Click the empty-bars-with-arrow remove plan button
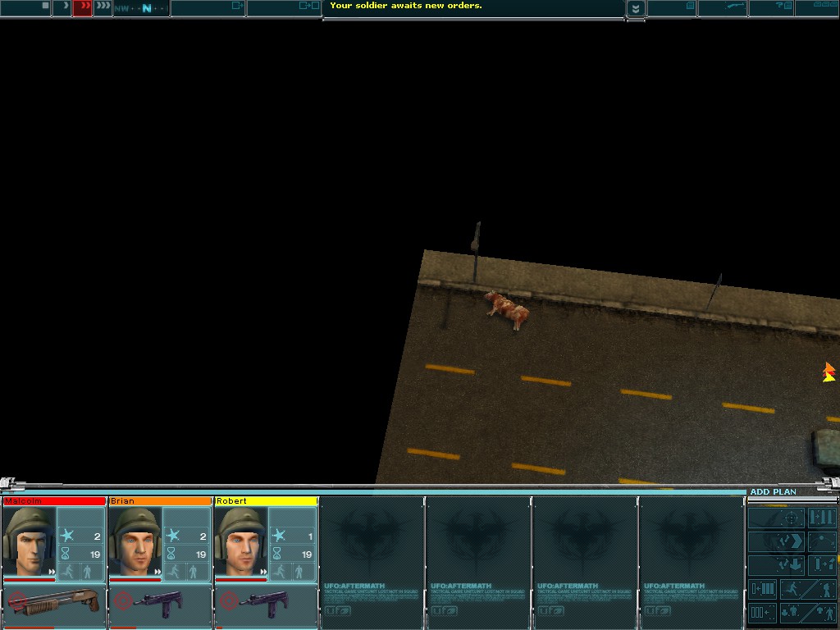 tap(762, 612)
